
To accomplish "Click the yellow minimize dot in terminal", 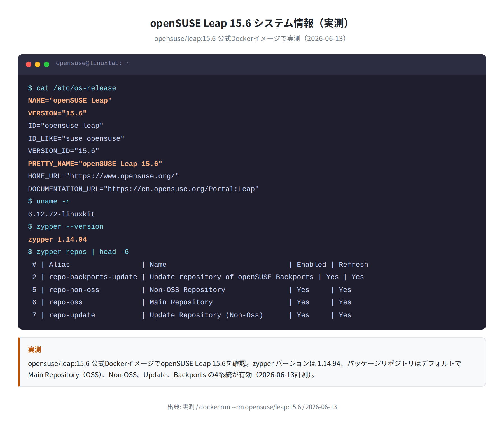I will pyautogui.click(x=38, y=64).
